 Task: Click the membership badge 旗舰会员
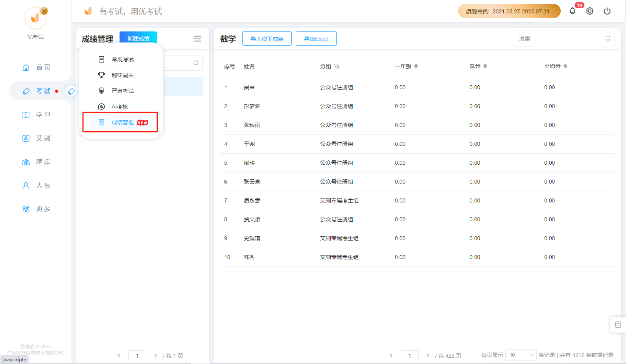(x=509, y=11)
